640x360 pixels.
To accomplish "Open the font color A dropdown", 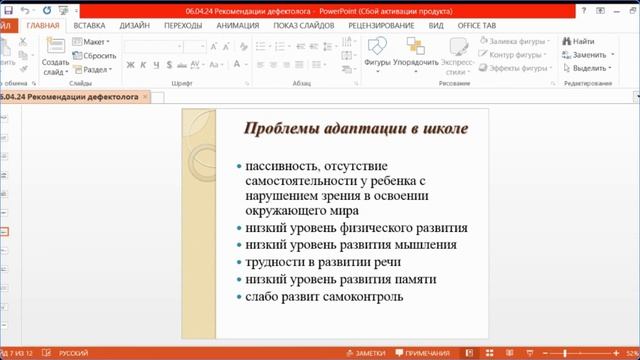I will click(x=240, y=64).
